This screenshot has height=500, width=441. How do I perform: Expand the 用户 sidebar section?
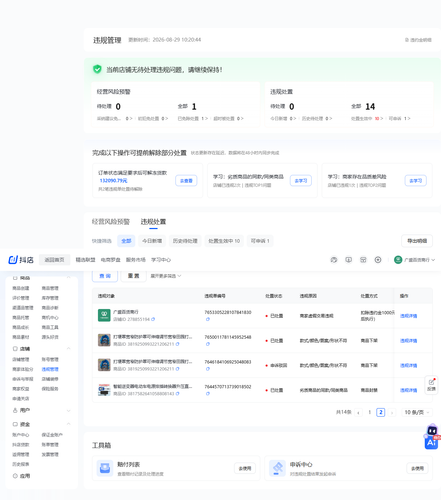[x=69, y=410]
